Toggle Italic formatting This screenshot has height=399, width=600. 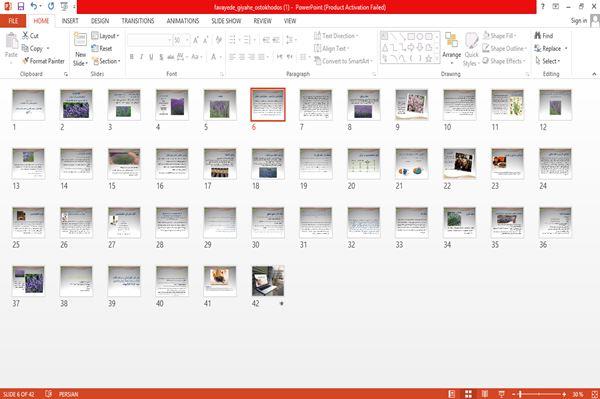[x=142, y=57]
